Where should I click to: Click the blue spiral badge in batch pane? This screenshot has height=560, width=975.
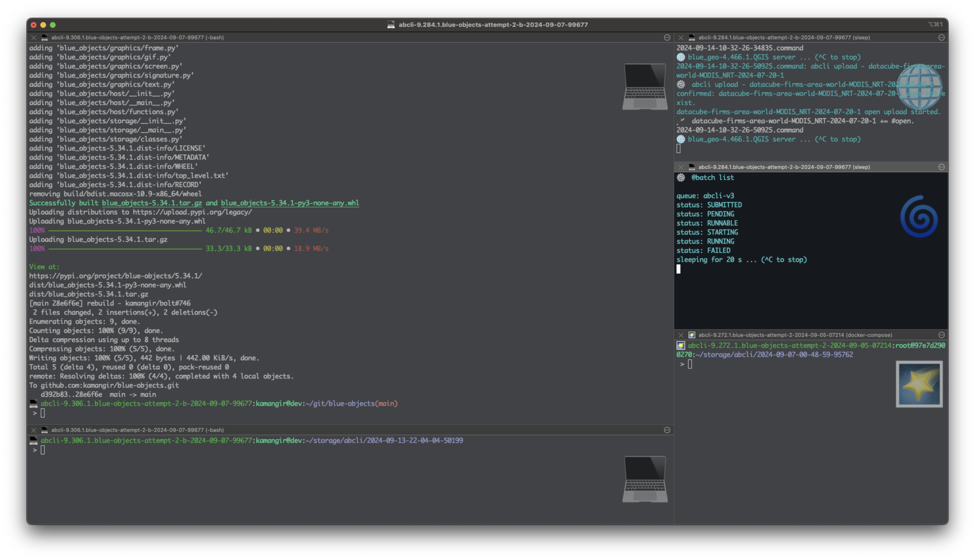click(919, 217)
